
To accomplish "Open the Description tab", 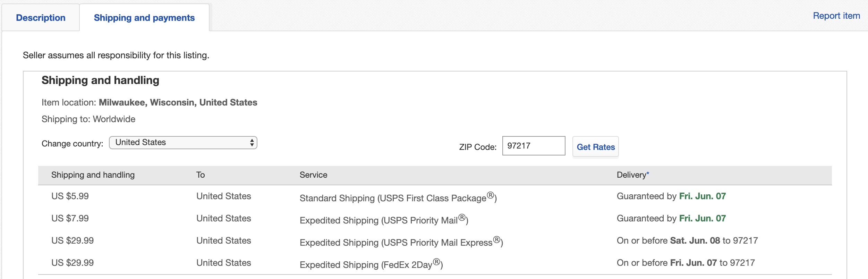I will tap(41, 18).
